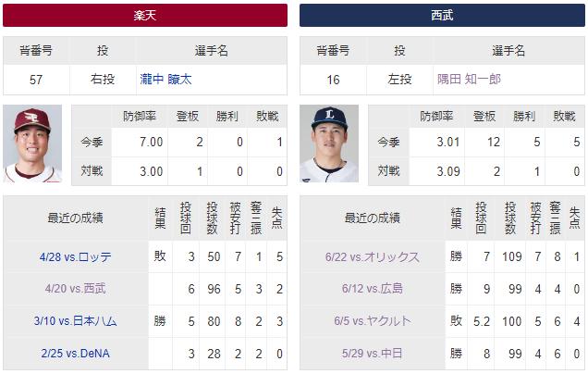588x374 pixels.
Task: Click Rakuten jersey number 57 cell
Action: click(x=36, y=80)
